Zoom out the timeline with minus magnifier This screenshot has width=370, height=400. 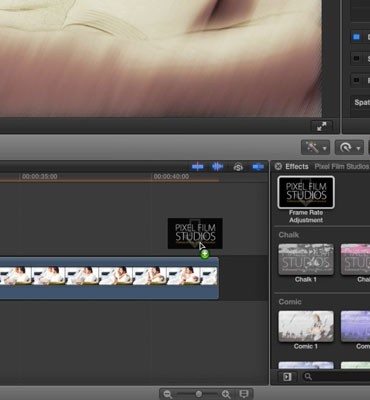[x=168, y=394]
